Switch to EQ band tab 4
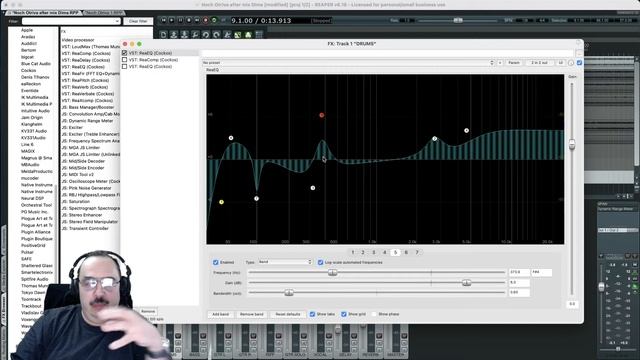Image resolution: width=640 pixels, height=360 pixels. [384, 252]
